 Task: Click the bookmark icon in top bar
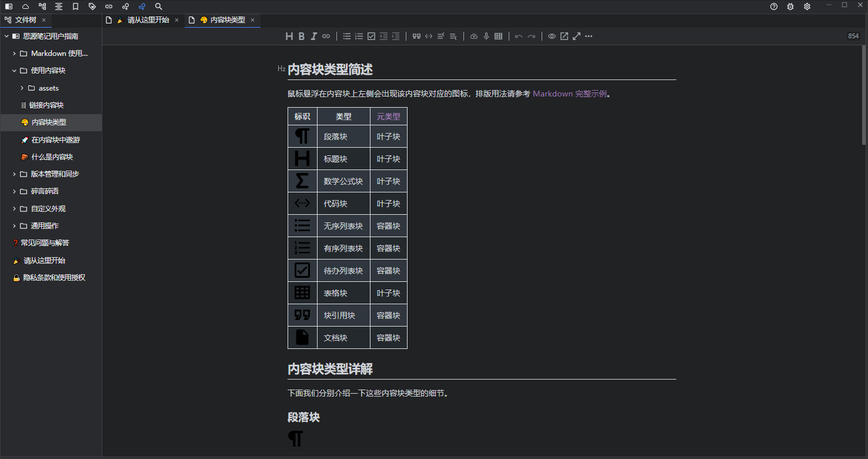(x=75, y=6)
